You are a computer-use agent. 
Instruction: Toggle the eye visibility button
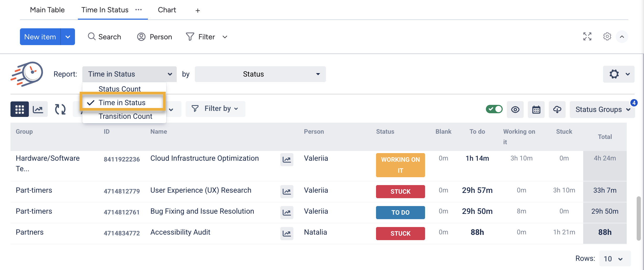click(x=515, y=110)
